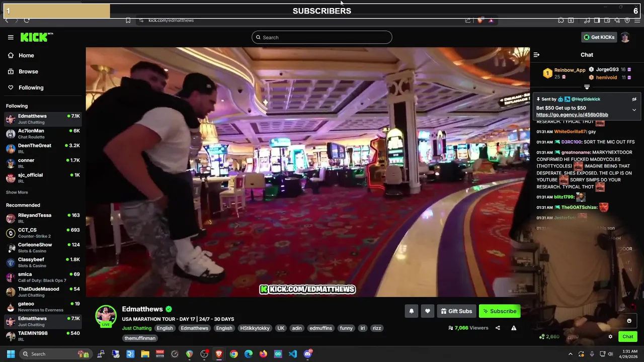Screen dimensions: 644x362
Task: Open the taskbar clock showing 1:31 AM
Action: coord(630,354)
